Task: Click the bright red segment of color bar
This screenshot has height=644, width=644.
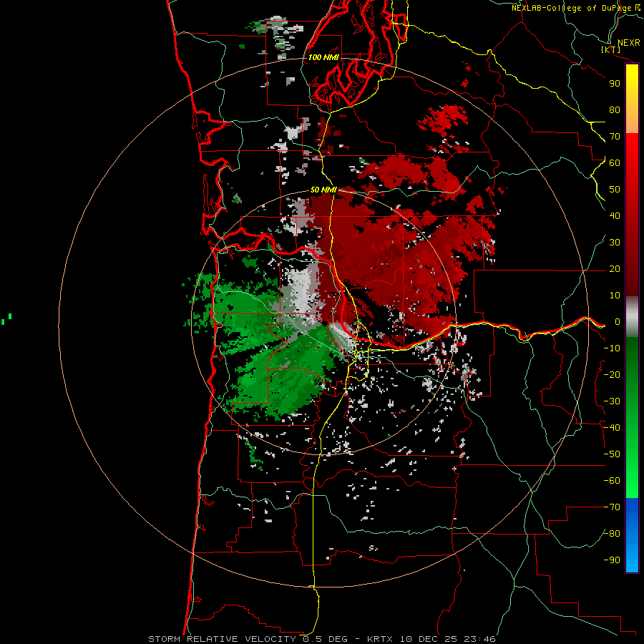Action: 632,150
